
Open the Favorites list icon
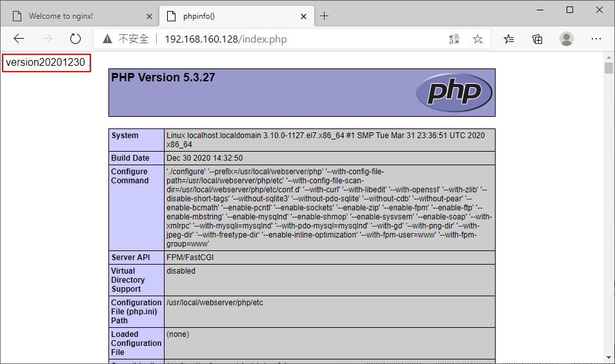point(509,39)
